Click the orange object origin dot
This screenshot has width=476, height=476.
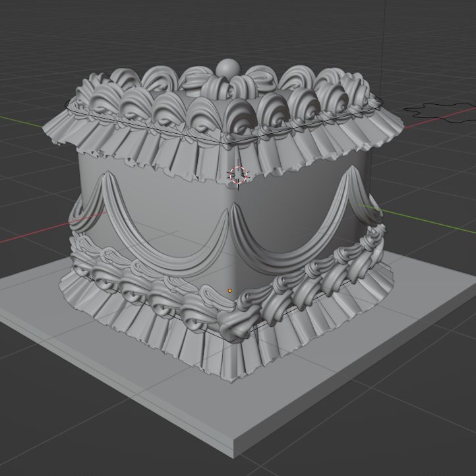pyautogui.click(x=230, y=291)
